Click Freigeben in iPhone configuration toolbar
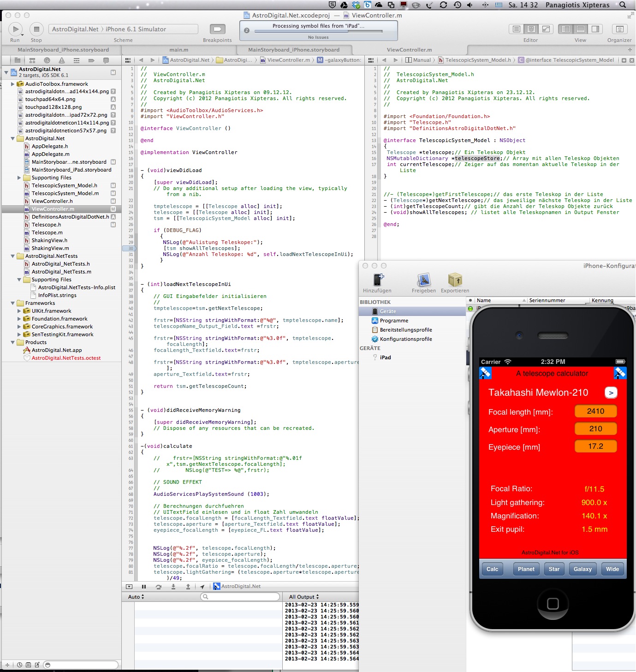 (424, 283)
